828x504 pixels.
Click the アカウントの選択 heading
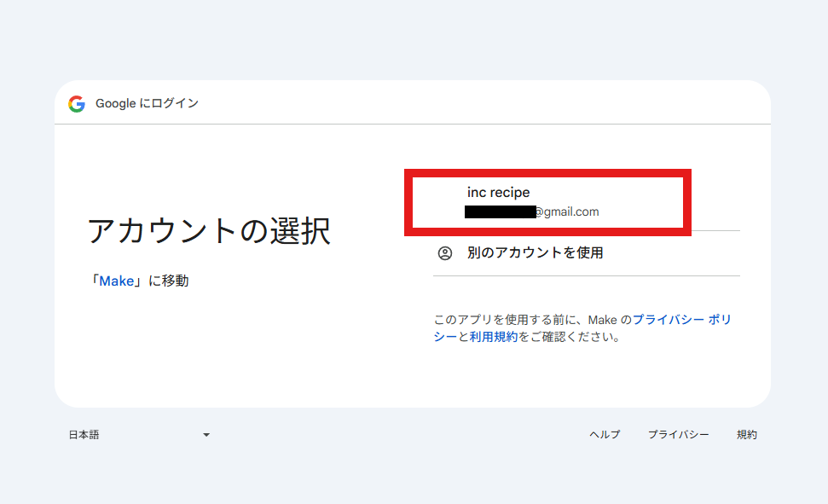coord(209,231)
